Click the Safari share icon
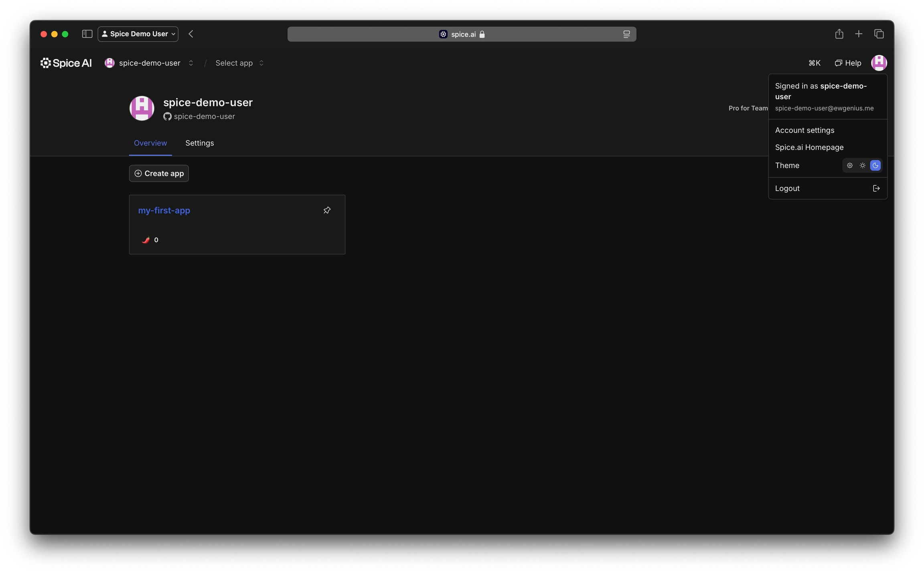The height and width of the screenshot is (574, 924). point(839,34)
